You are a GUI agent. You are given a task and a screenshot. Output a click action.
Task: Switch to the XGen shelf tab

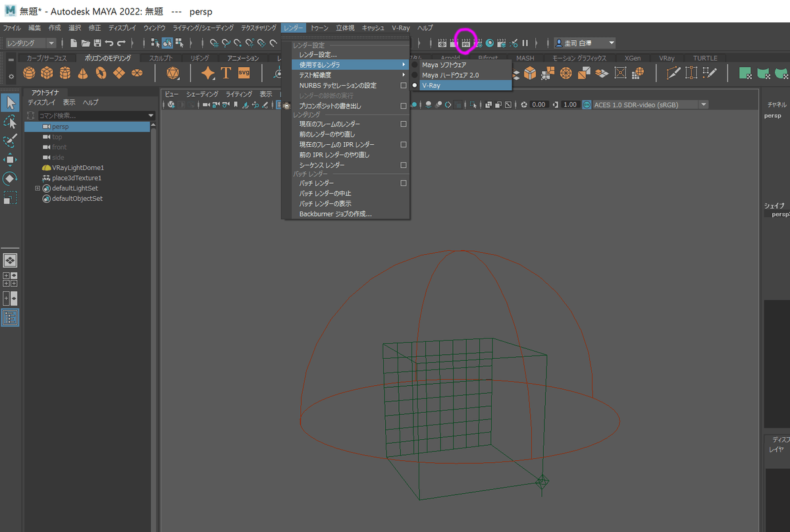pyautogui.click(x=632, y=58)
